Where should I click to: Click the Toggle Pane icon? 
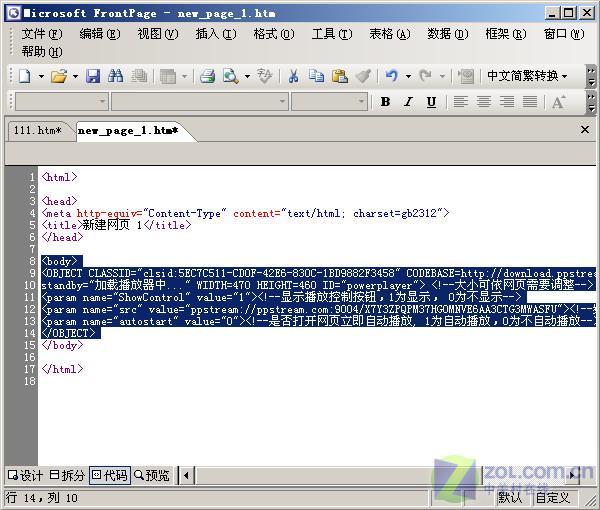pyautogui.click(x=168, y=76)
